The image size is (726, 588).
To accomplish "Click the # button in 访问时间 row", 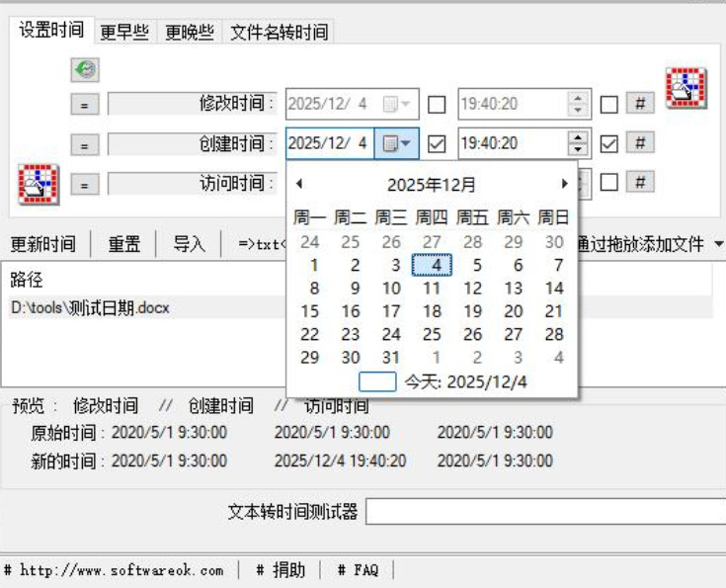I will tap(640, 181).
